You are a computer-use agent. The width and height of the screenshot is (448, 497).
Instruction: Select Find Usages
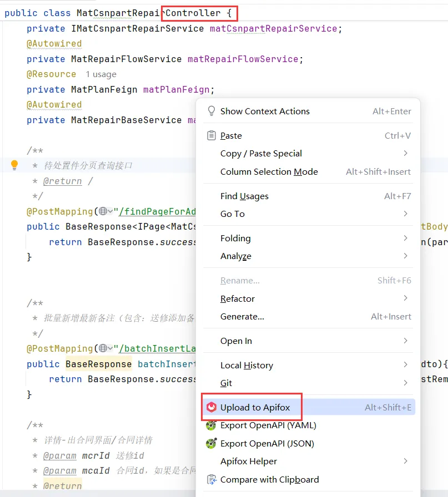tap(309, 196)
